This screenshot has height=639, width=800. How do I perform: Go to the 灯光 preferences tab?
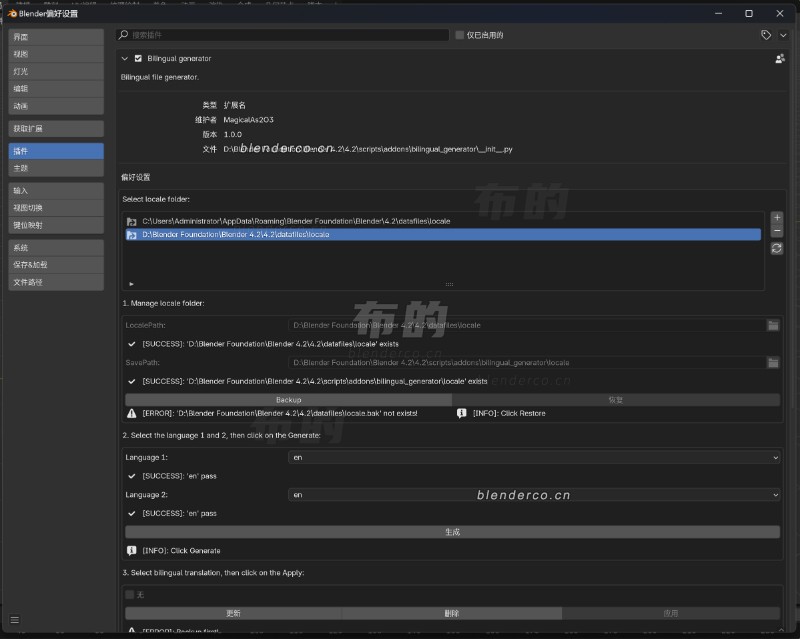[x=56, y=71]
